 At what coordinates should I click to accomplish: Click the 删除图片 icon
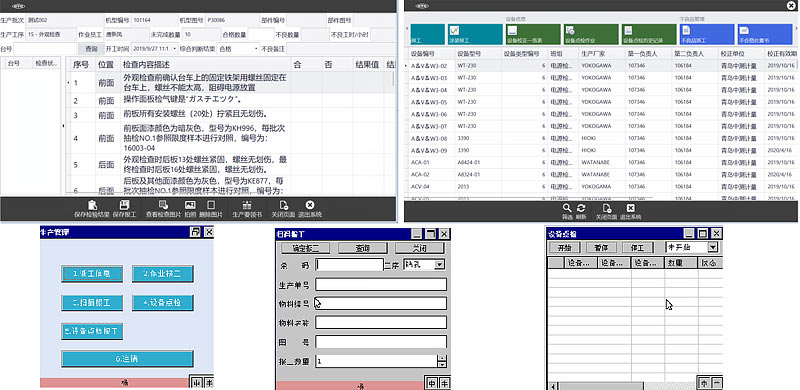[212, 205]
